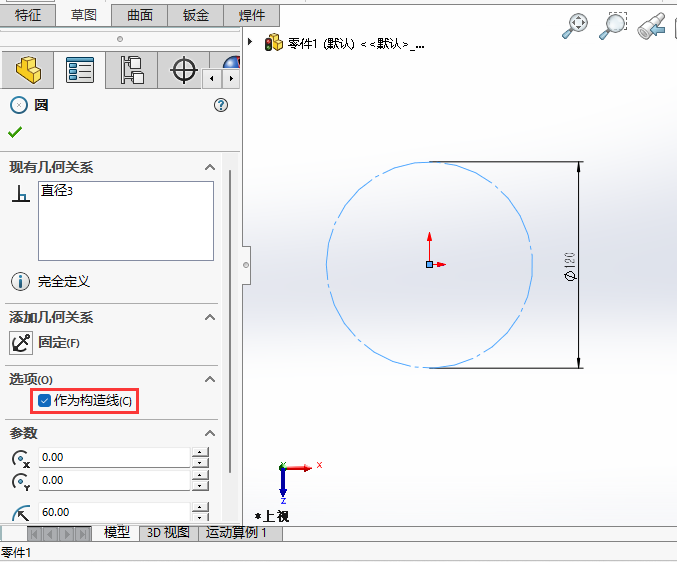
Task: Collapse the Existing Relations section
Action: click(x=210, y=167)
